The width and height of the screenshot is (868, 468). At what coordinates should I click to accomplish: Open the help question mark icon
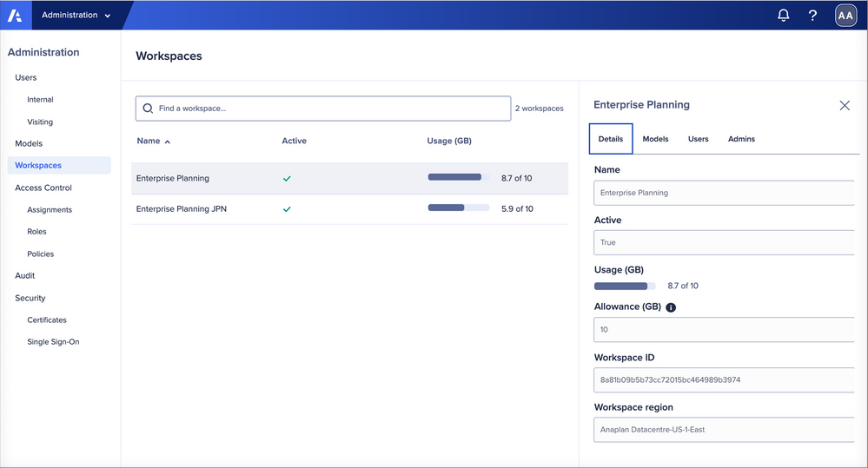pyautogui.click(x=812, y=16)
